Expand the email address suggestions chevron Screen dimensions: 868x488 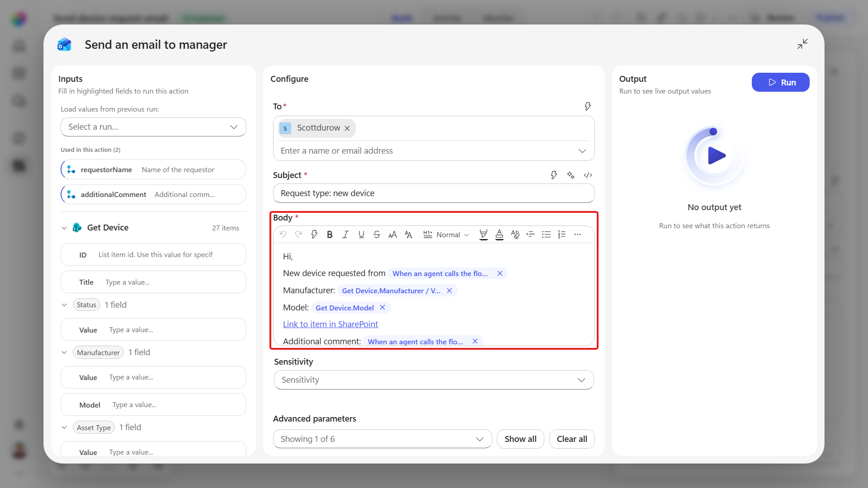(582, 151)
